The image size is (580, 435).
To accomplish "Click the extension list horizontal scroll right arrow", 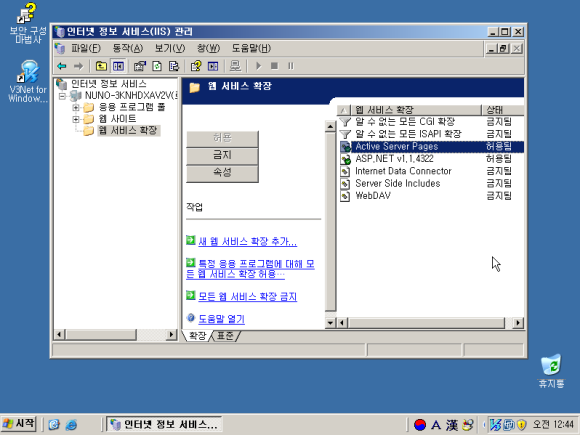I will (518, 323).
